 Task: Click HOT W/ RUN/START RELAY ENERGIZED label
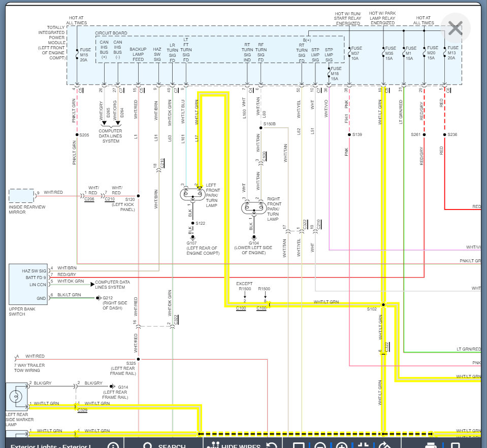click(x=347, y=18)
